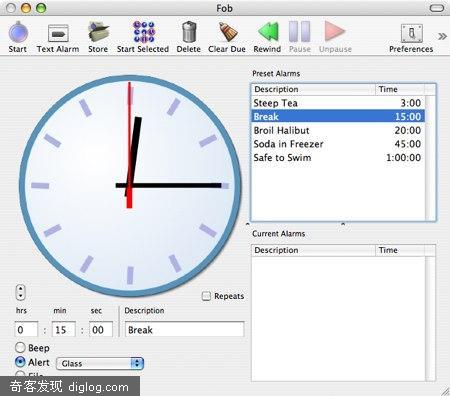The height and width of the screenshot is (396, 450).
Task: Click the 3:00 time of Steep Tea
Action: pyautogui.click(x=411, y=103)
